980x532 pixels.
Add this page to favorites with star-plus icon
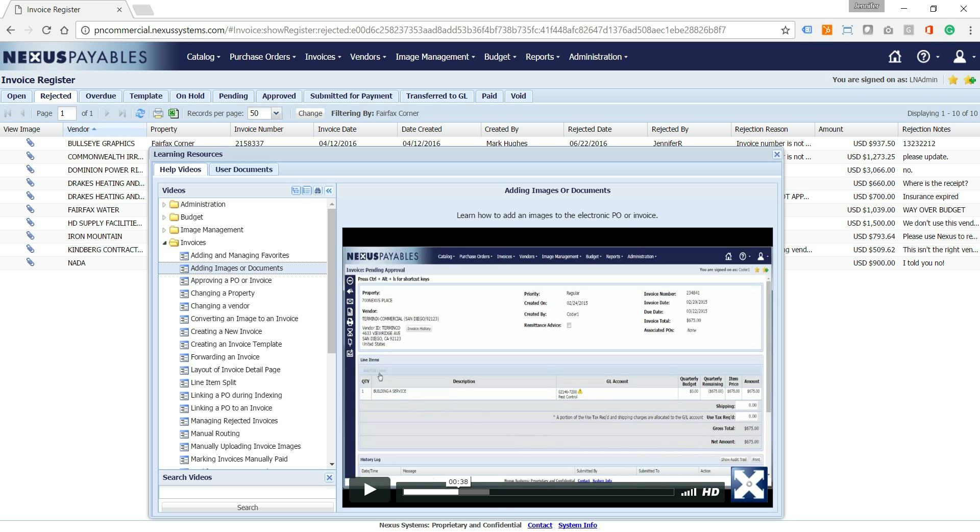click(x=970, y=80)
